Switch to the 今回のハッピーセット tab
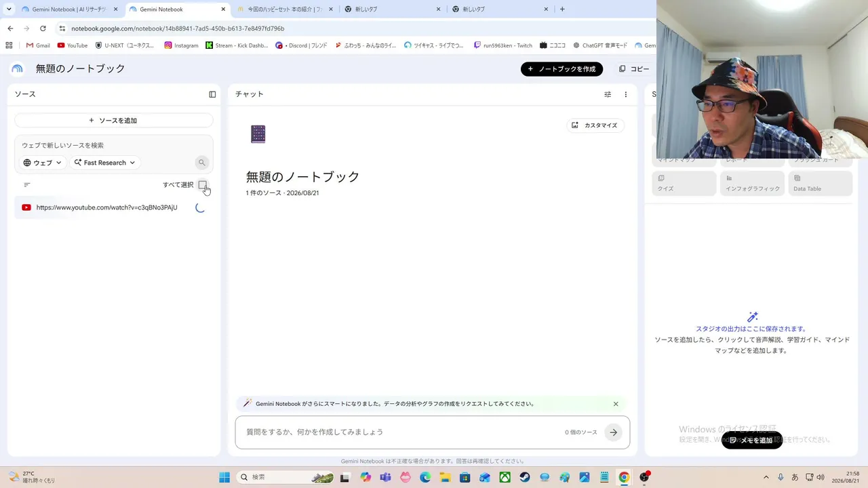The image size is (868, 488). tap(285, 9)
